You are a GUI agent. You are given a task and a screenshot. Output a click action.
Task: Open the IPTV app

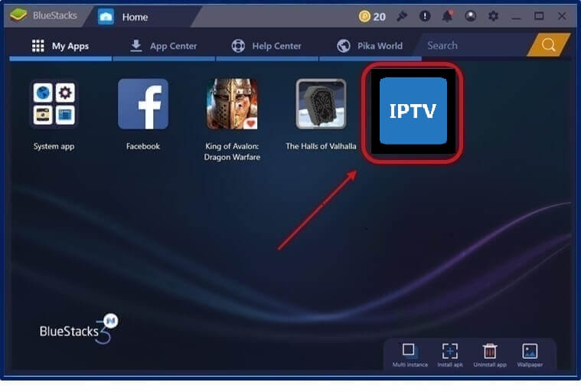[x=413, y=111]
